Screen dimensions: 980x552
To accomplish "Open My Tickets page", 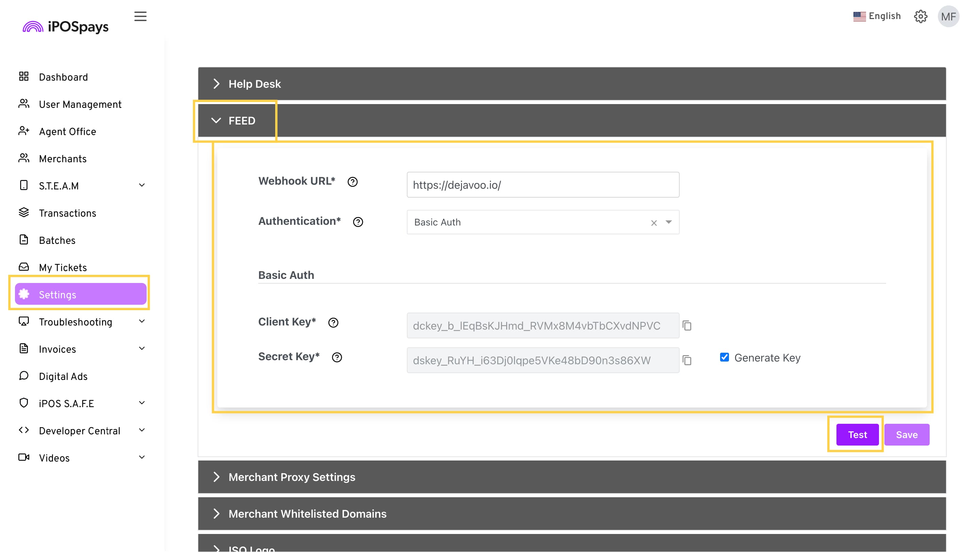I will (x=63, y=268).
